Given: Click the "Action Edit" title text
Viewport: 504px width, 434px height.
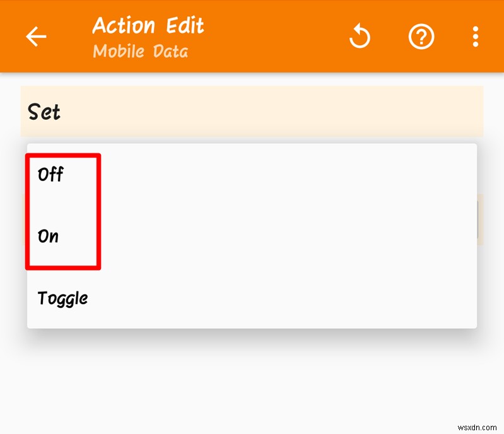Looking at the screenshot, I should (x=148, y=26).
